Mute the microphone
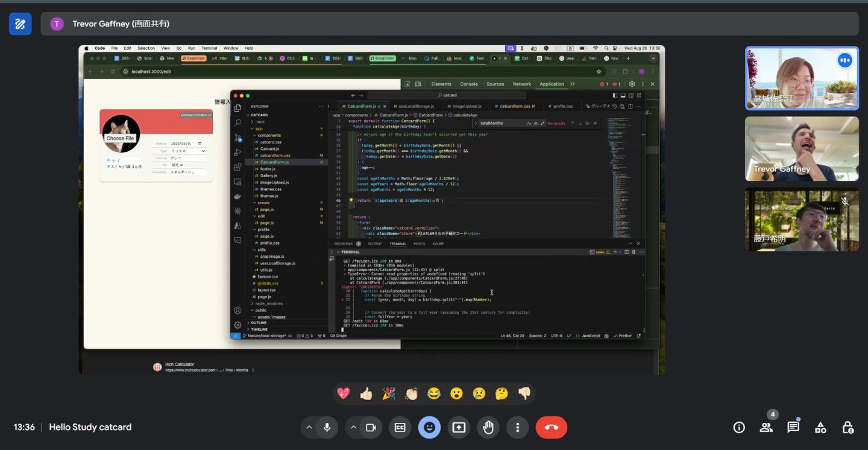 point(327,427)
